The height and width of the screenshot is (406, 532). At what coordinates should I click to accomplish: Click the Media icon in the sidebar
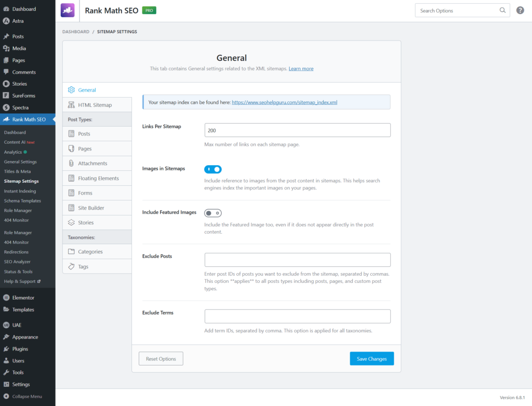pyautogui.click(x=6, y=48)
